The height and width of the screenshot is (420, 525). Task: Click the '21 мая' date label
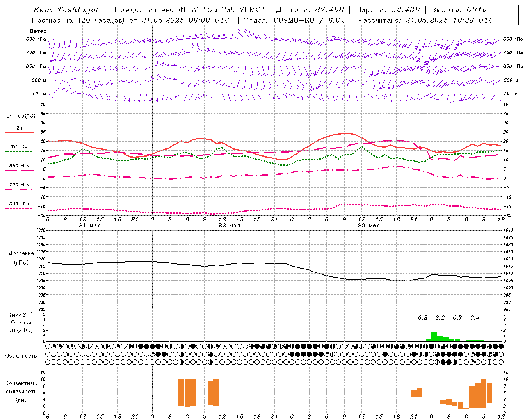tap(89, 226)
